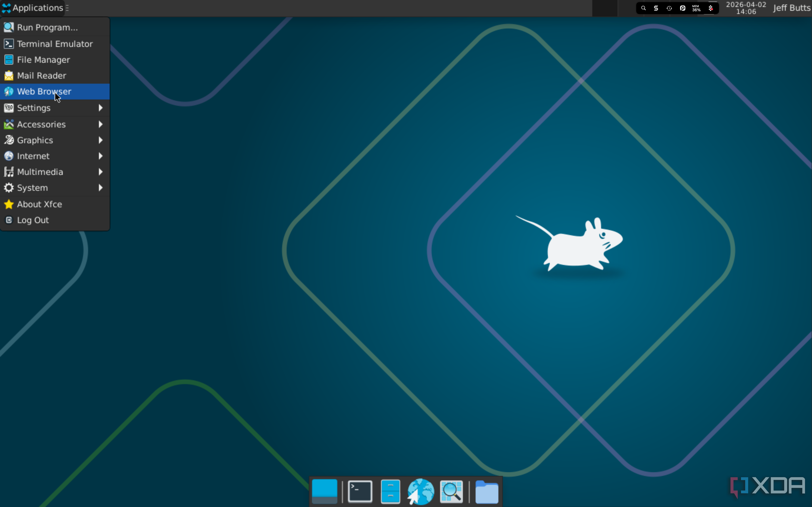
Task: Select Run Program... from the menu
Action: [55, 27]
